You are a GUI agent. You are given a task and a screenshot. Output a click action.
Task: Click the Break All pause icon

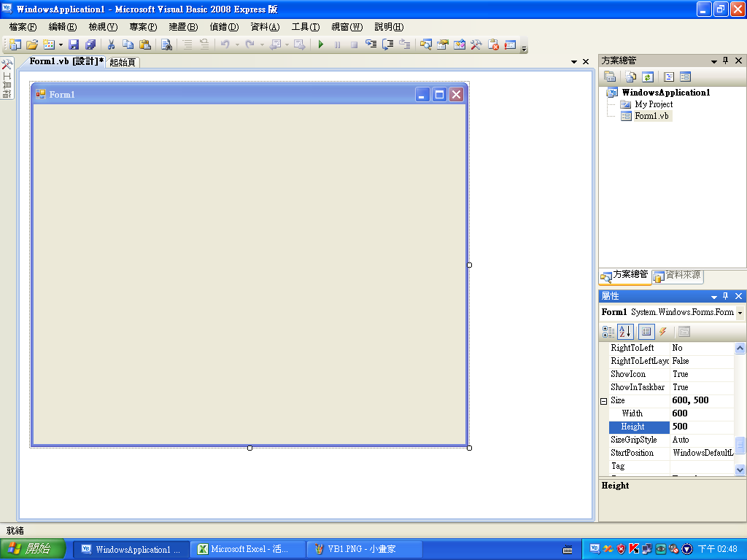pos(337,44)
